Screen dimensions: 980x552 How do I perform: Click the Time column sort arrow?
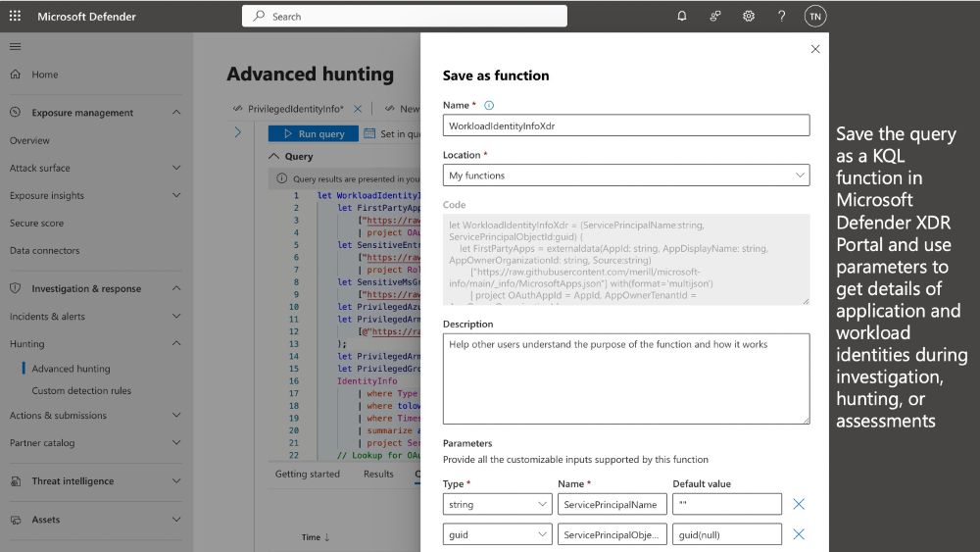point(326,537)
